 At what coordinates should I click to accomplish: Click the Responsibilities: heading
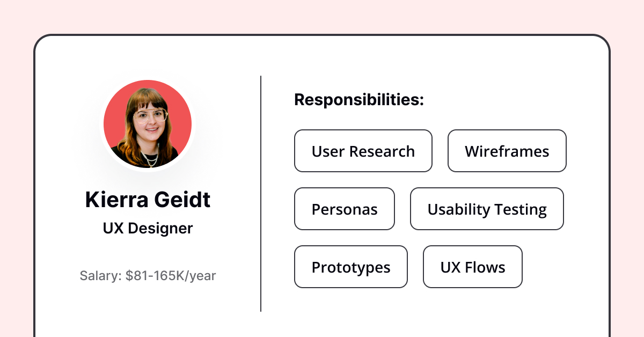coord(359,100)
